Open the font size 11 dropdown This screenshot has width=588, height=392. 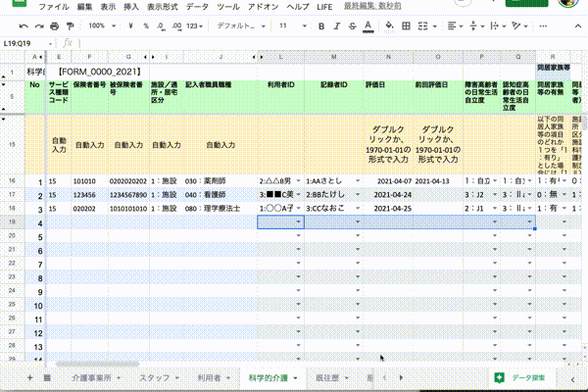coord(288,24)
